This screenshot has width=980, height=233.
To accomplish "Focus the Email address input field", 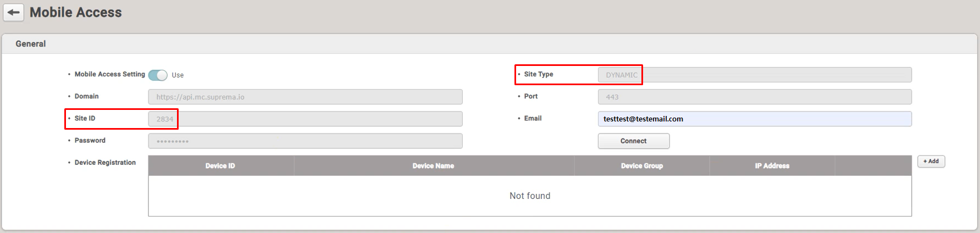I will 754,119.
